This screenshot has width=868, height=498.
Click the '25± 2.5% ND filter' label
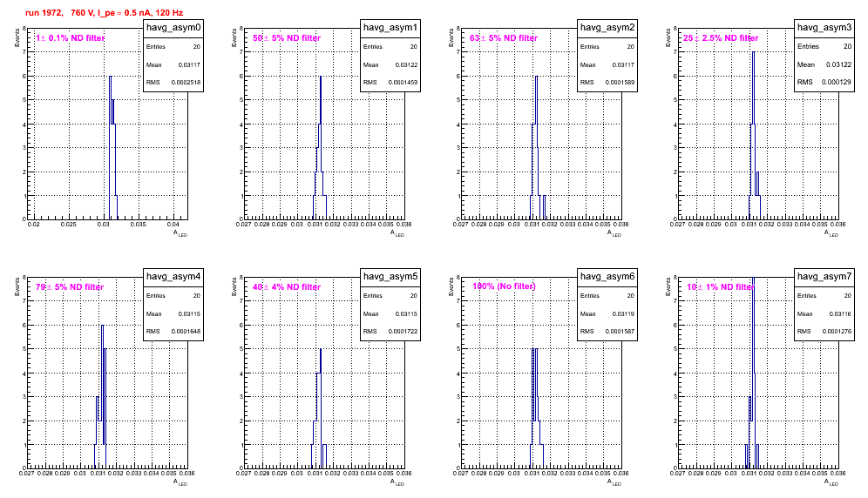coord(721,38)
